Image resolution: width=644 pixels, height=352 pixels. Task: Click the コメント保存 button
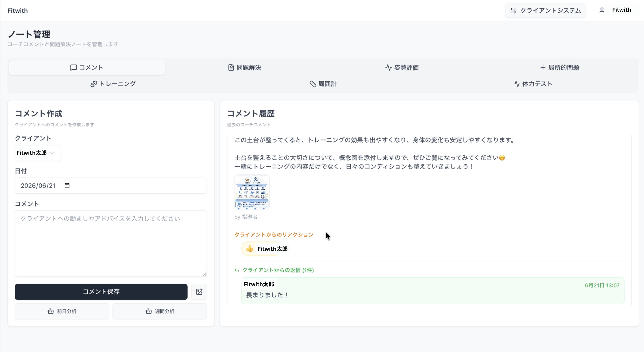pos(101,291)
